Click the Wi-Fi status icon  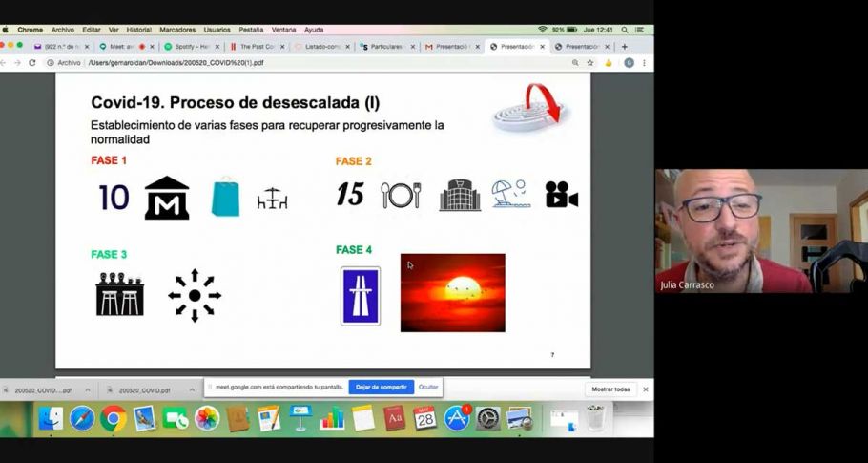pyautogui.click(x=542, y=30)
